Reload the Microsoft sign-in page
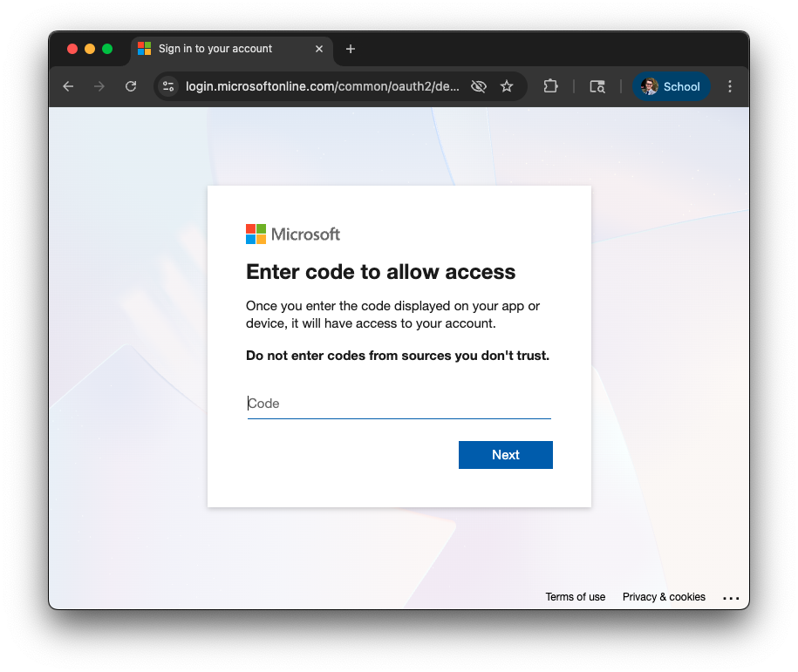Viewport: 798px width, 672px height. (x=131, y=86)
